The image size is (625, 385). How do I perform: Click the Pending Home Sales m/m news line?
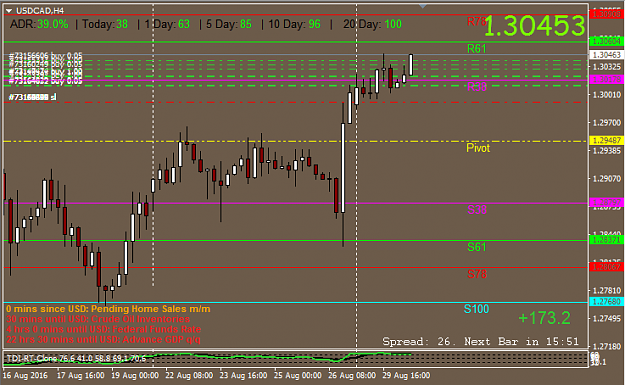pyautogui.click(x=108, y=309)
